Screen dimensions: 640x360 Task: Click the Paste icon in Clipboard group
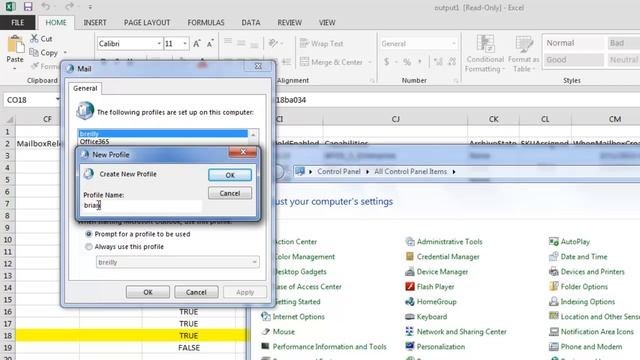pos(16,44)
